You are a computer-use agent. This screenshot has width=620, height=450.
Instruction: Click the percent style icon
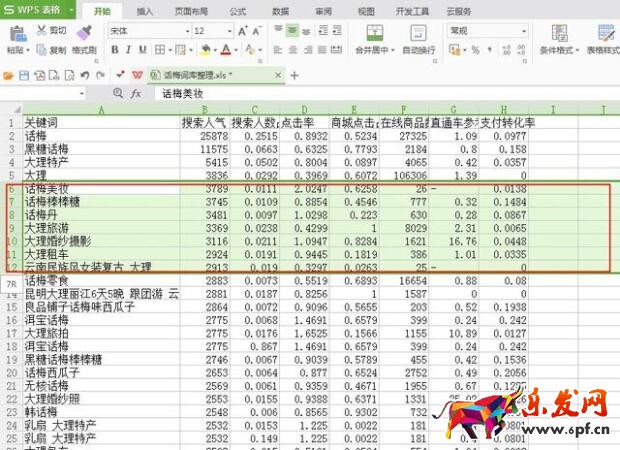point(474,50)
